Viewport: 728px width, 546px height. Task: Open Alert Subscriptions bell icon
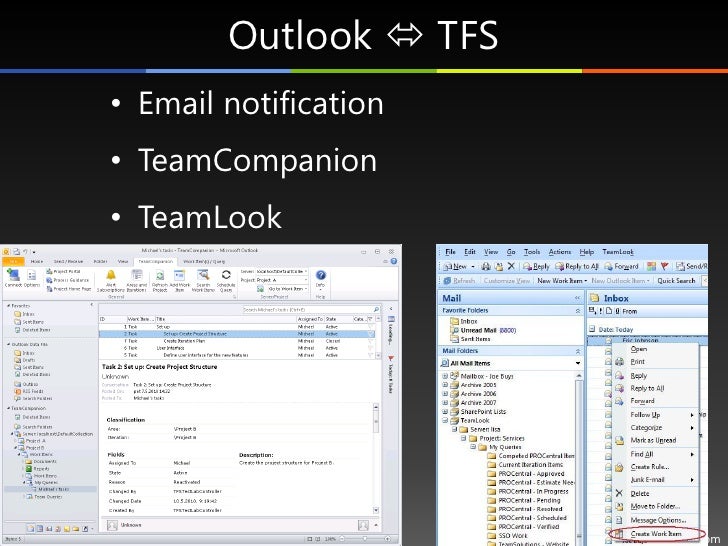[x=110, y=281]
